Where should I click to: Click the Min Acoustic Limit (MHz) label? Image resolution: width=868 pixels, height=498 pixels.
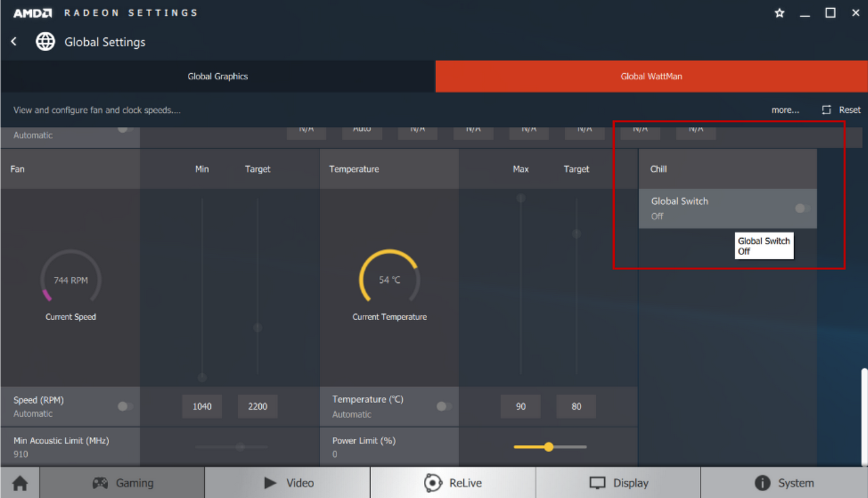[61, 440]
